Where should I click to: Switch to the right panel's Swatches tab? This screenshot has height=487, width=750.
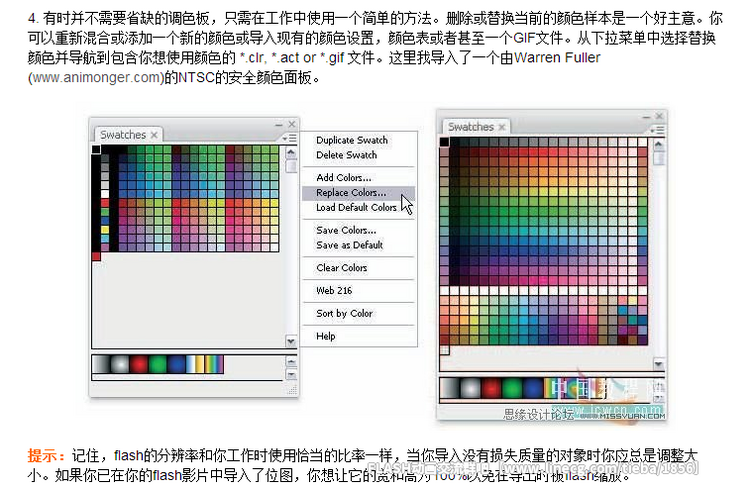pyautogui.click(x=470, y=127)
